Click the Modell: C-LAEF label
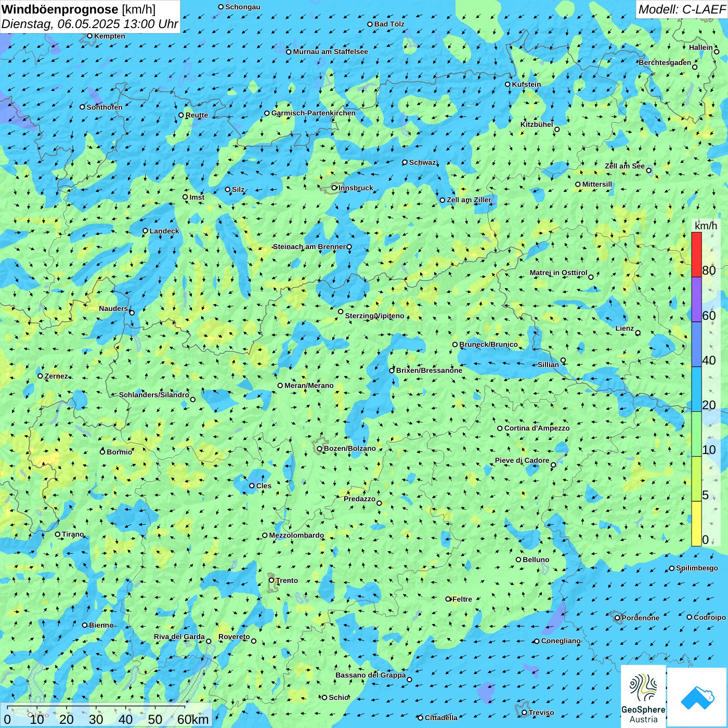728x728 pixels. pos(682,9)
